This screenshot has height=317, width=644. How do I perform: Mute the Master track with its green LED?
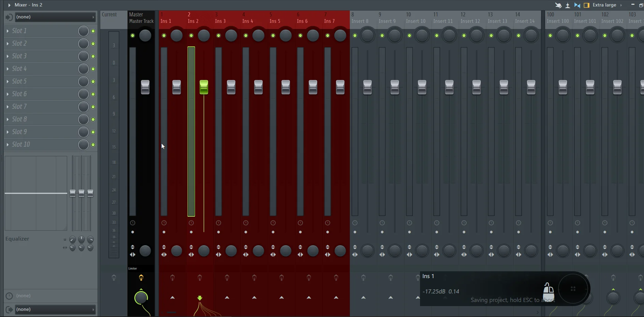click(x=133, y=36)
